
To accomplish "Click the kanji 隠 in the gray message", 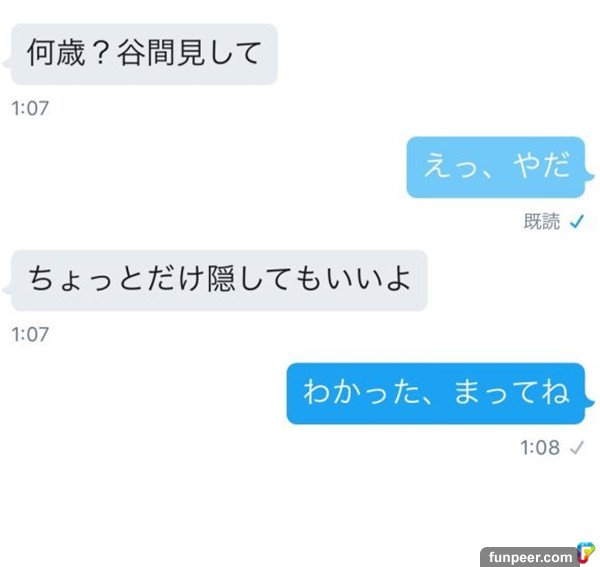I will click(221, 279).
